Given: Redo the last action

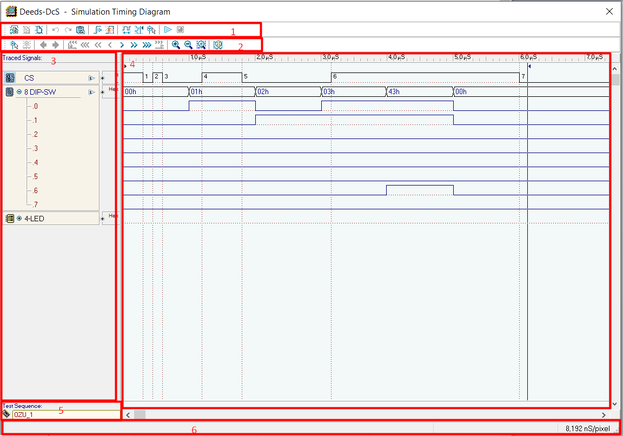Looking at the screenshot, I should pos(68,30).
